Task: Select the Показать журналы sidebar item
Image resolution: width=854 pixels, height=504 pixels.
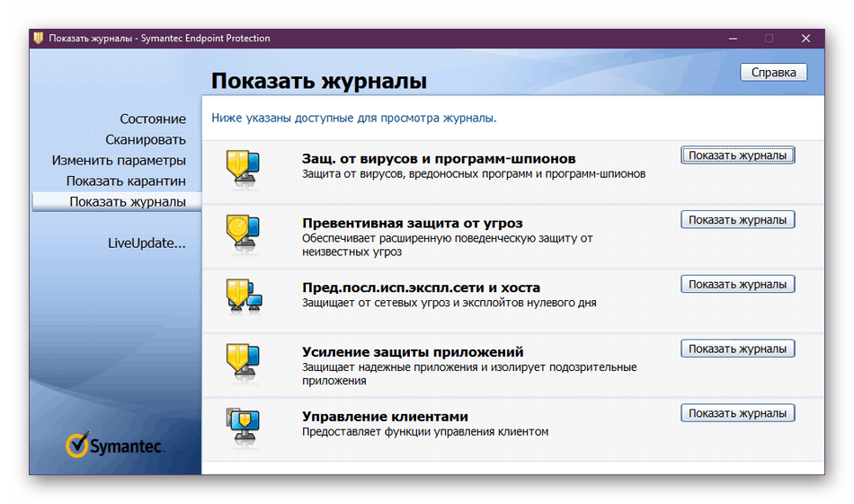Action: (x=117, y=201)
